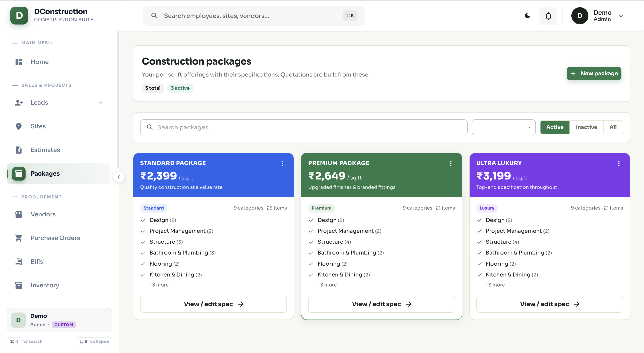Open Vendors in the sidebar
This screenshot has height=353, width=644.
tap(59, 214)
